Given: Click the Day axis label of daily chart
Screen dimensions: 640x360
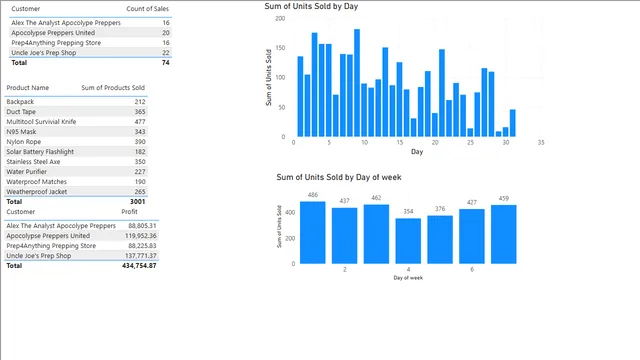Looking at the screenshot, I should click(x=417, y=151).
